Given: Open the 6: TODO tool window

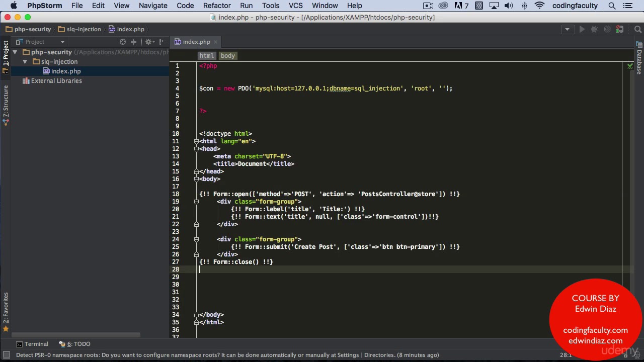Looking at the screenshot, I should point(75,344).
